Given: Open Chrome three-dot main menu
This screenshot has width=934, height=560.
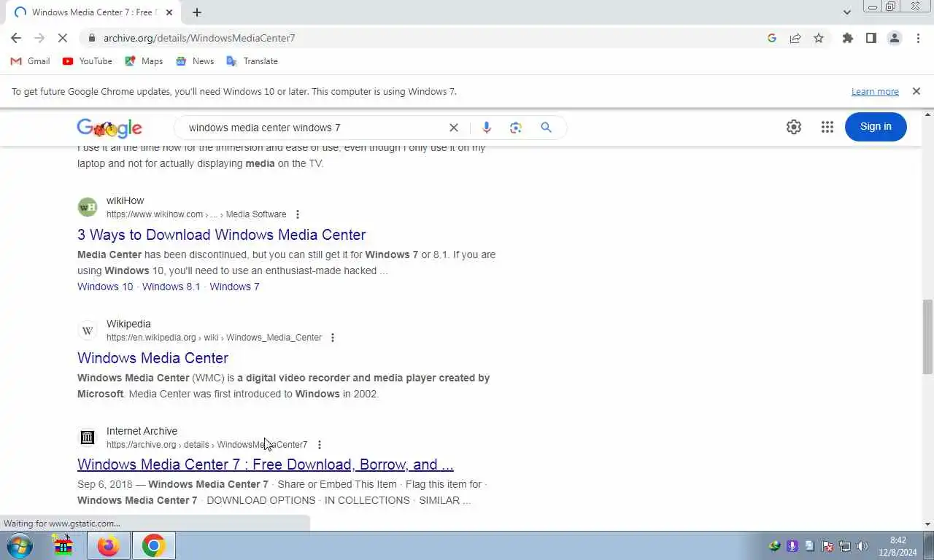Looking at the screenshot, I should pyautogui.click(x=918, y=38).
